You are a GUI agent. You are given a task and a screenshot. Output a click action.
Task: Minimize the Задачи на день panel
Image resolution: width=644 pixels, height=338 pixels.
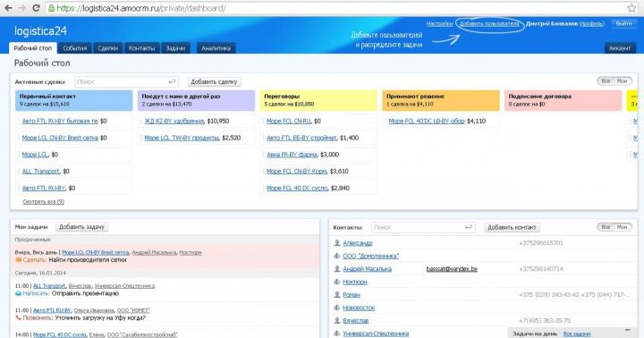[x=628, y=330]
